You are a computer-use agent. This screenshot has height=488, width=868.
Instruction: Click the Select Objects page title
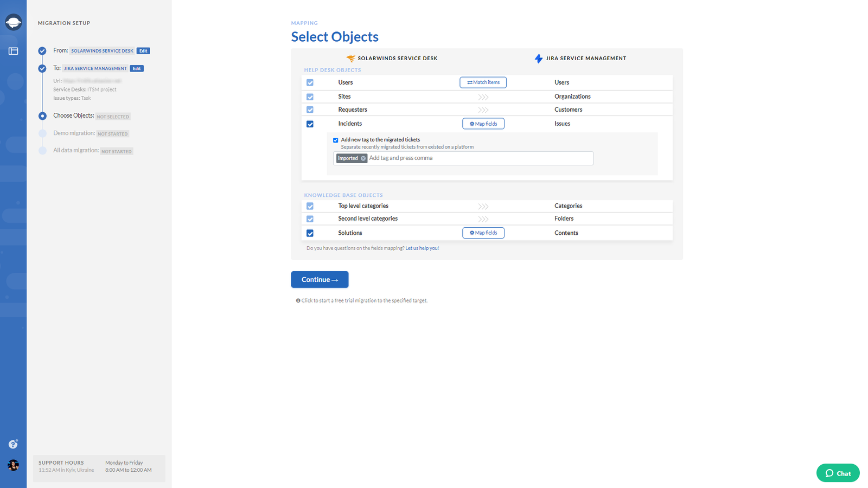pyautogui.click(x=335, y=37)
